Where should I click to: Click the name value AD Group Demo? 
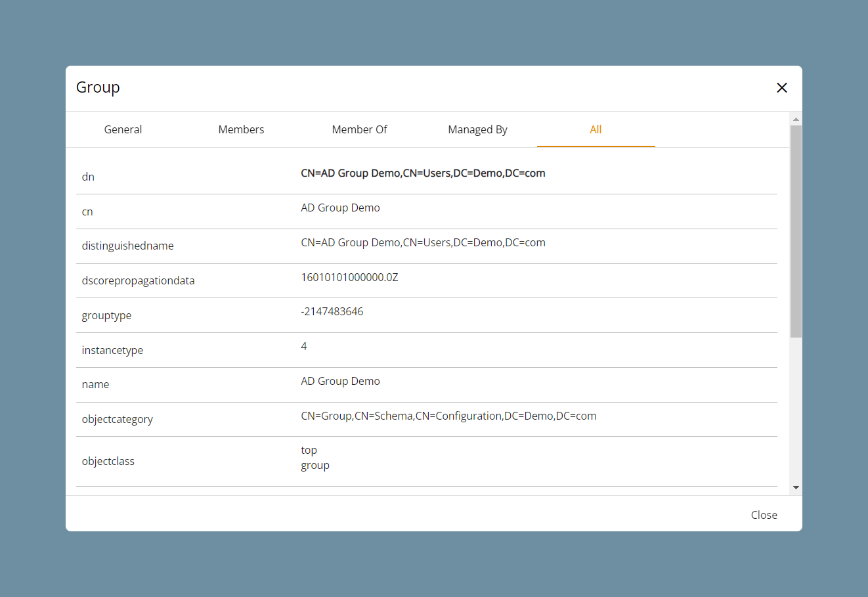click(x=340, y=381)
